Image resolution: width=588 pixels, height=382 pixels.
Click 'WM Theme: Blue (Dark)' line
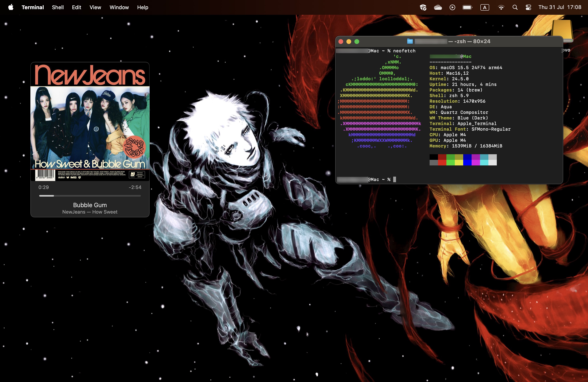[x=459, y=118]
